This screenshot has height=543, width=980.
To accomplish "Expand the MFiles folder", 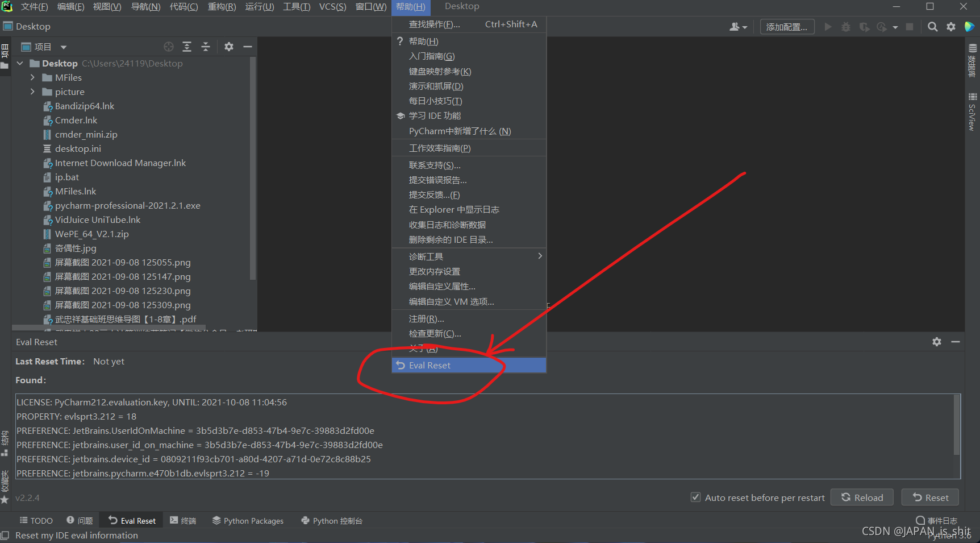I will pyautogui.click(x=32, y=77).
